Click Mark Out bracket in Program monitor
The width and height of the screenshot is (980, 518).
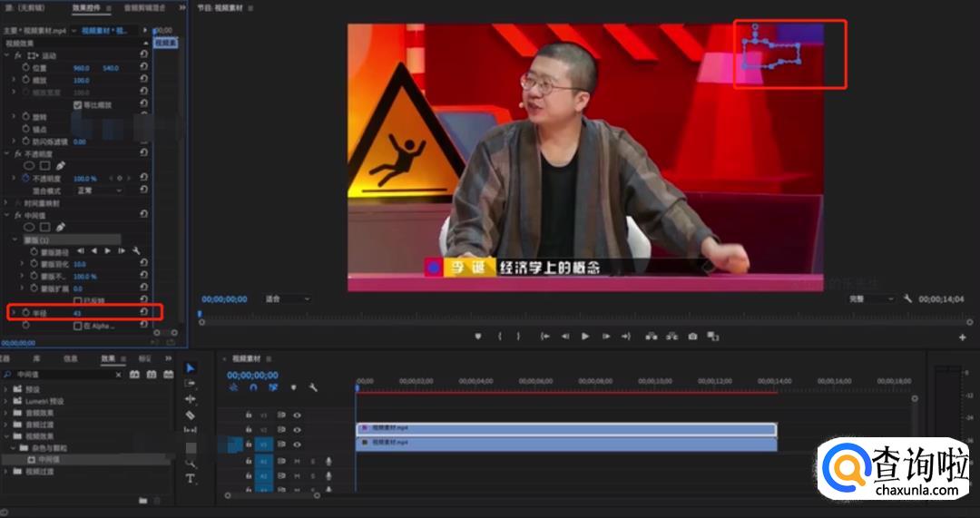click(518, 337)
